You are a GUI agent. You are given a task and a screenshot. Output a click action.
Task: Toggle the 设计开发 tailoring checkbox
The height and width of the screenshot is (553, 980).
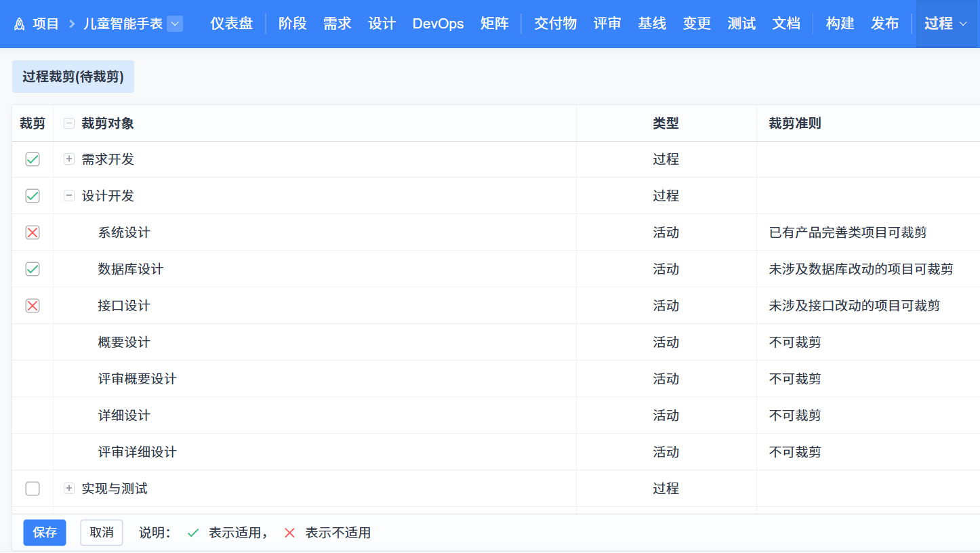pyautogui.click(x=33, y=196)
